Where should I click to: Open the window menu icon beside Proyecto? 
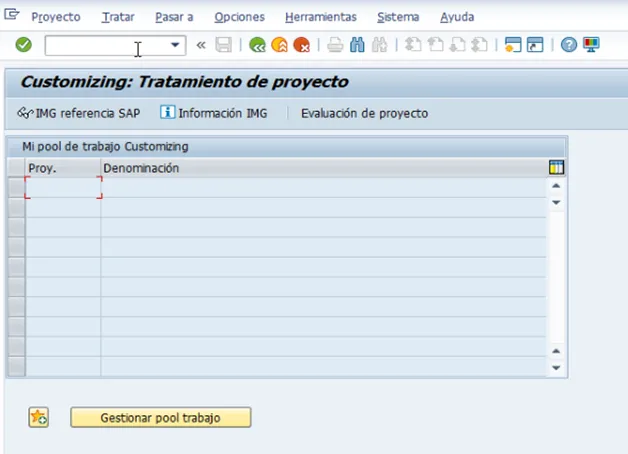click(x=12, y=15)
